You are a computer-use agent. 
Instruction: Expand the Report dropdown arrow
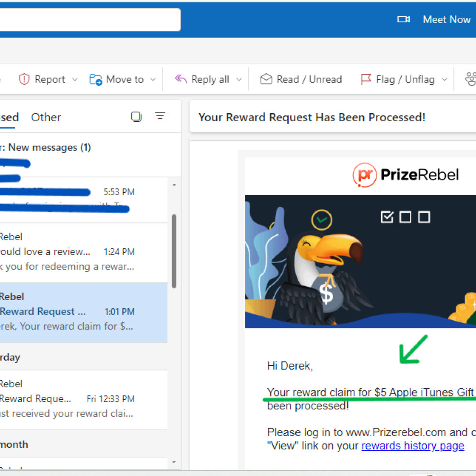pos(75,80)
